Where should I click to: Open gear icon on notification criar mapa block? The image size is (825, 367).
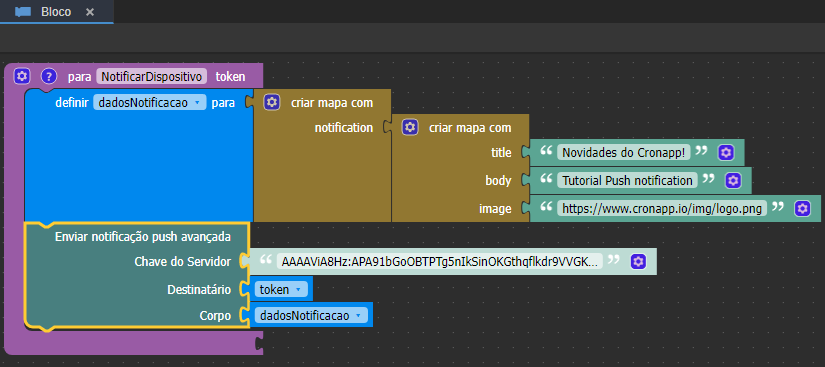pos(409,127)
